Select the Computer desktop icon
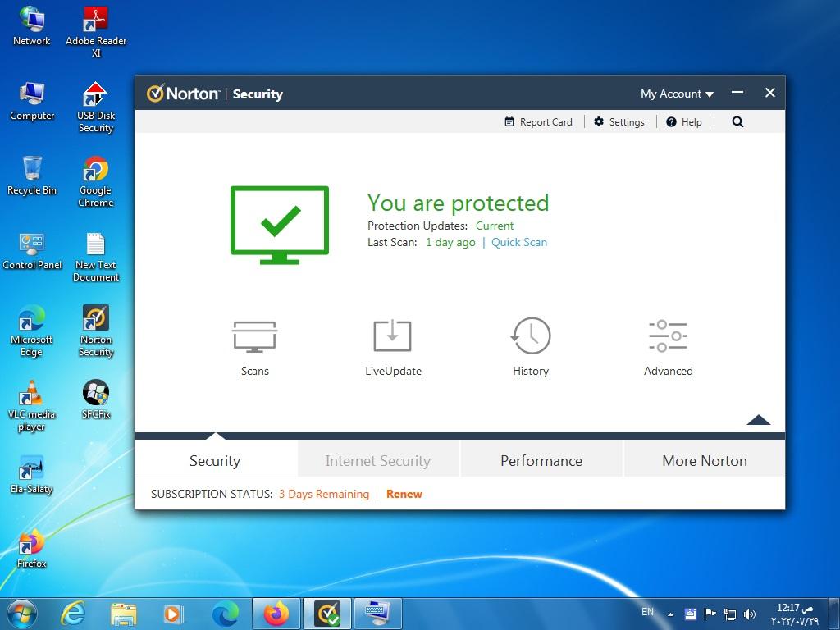The image size is (840, 630). (x=32, y=101)
